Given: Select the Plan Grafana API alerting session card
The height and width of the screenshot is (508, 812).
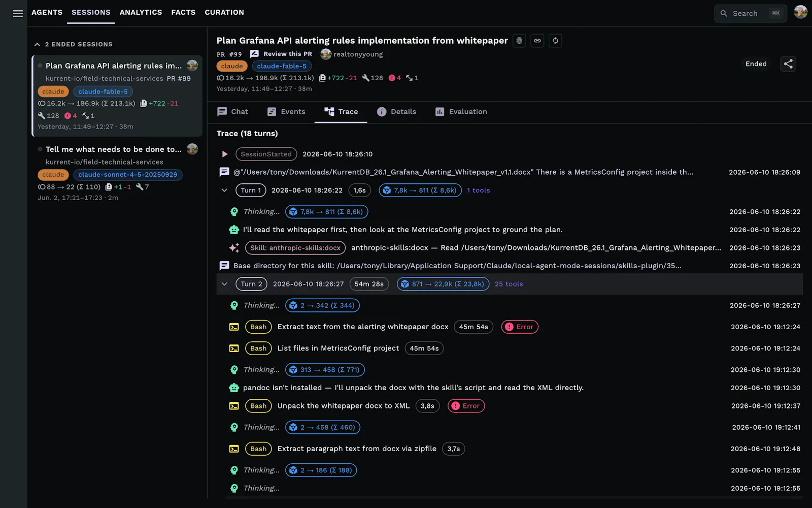Looking at the screenshot, I should pos(117,96).
